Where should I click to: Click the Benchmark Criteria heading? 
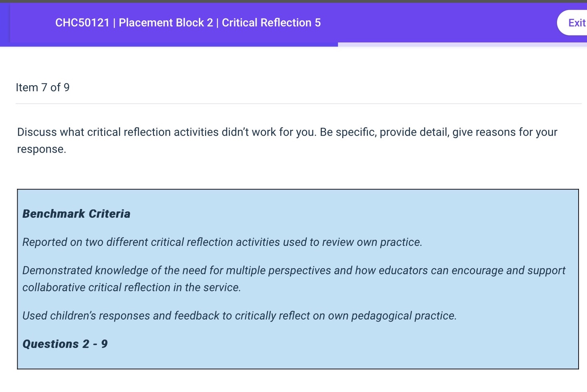tap(76, 214)
